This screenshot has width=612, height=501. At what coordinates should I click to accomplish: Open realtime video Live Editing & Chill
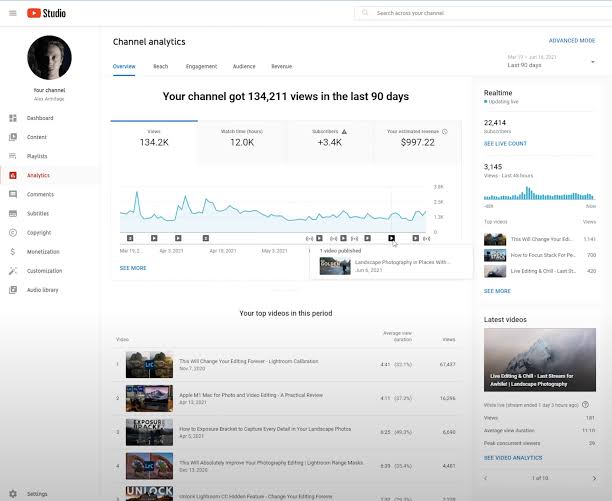click(540, 271)
